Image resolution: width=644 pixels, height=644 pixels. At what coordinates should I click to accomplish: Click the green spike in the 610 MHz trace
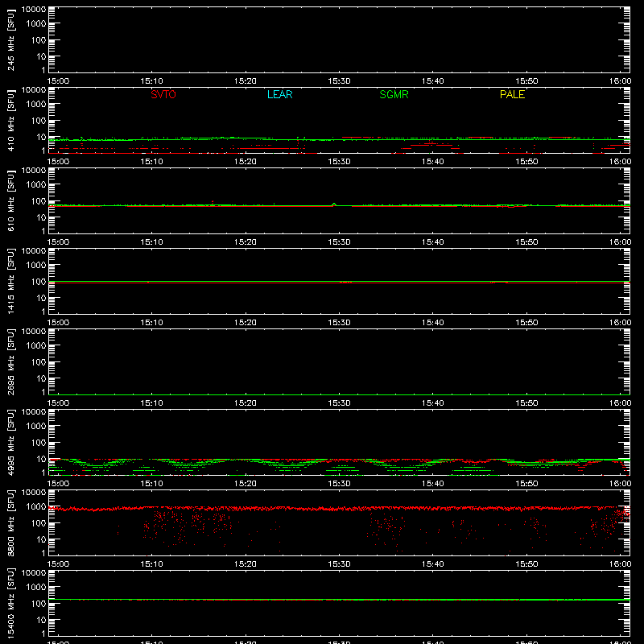pyautogui.click(x=334, y=204)
